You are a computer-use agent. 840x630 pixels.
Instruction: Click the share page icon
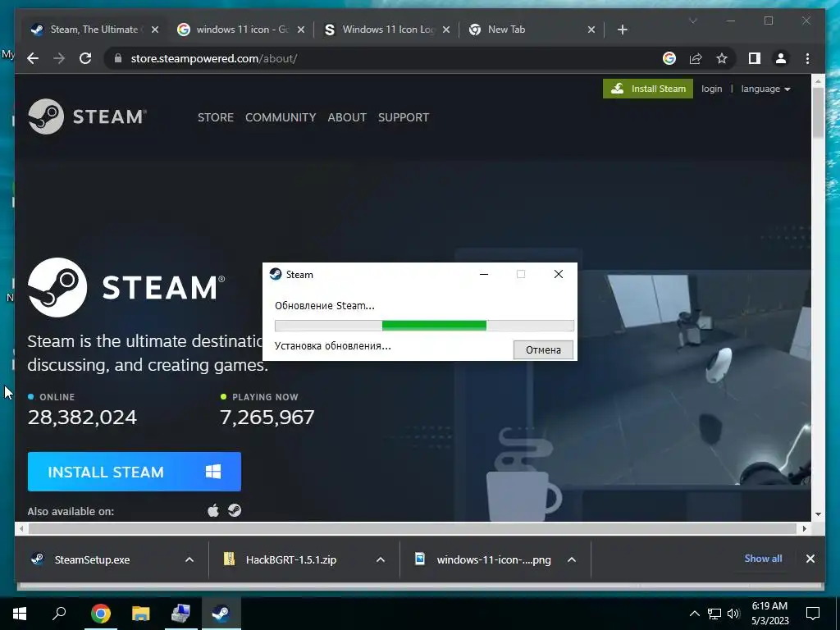click(696, 58)
